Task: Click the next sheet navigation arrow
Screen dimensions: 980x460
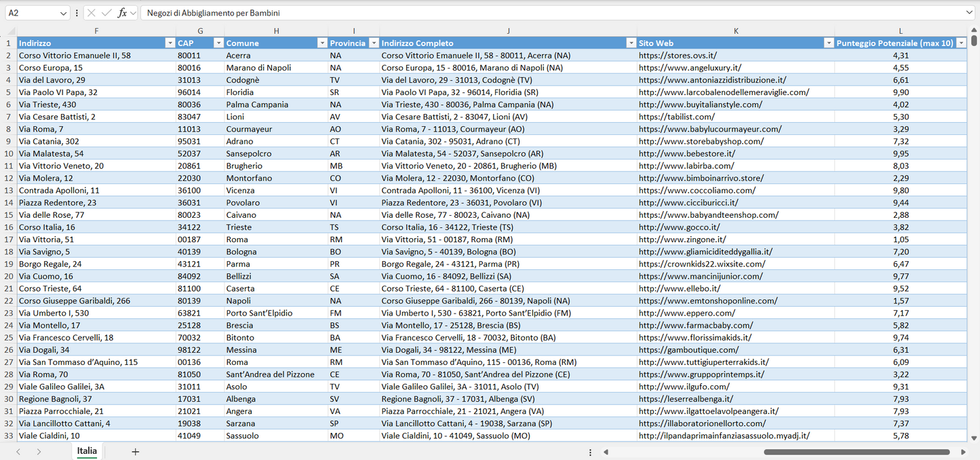Action: pos(39,452)
